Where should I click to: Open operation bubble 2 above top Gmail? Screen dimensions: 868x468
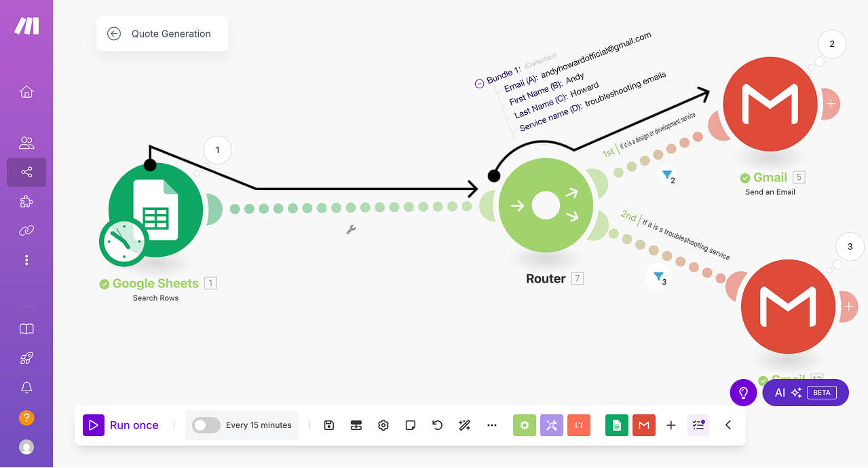click(x=832, y=45)
